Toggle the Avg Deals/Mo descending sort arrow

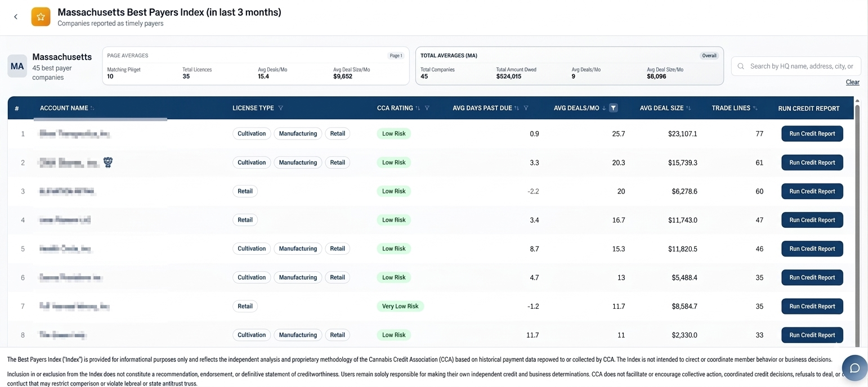pyautogui.click(x=604, y=108)
